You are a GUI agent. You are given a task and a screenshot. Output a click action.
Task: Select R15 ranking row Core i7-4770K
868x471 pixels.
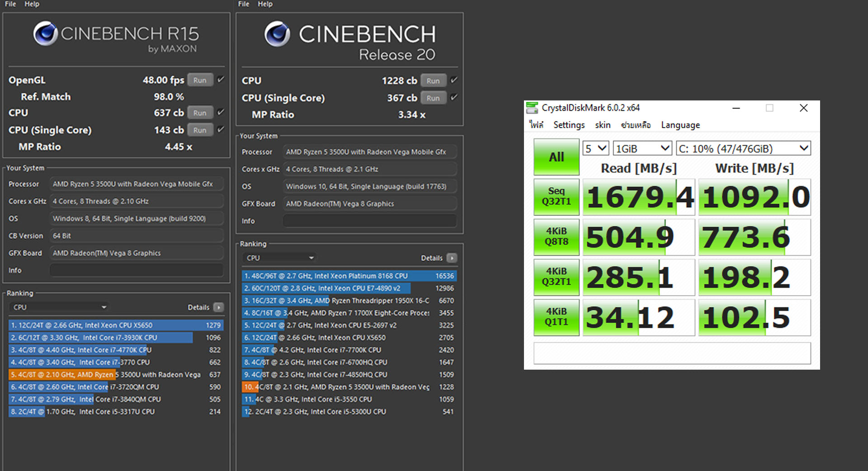(116, 350)
